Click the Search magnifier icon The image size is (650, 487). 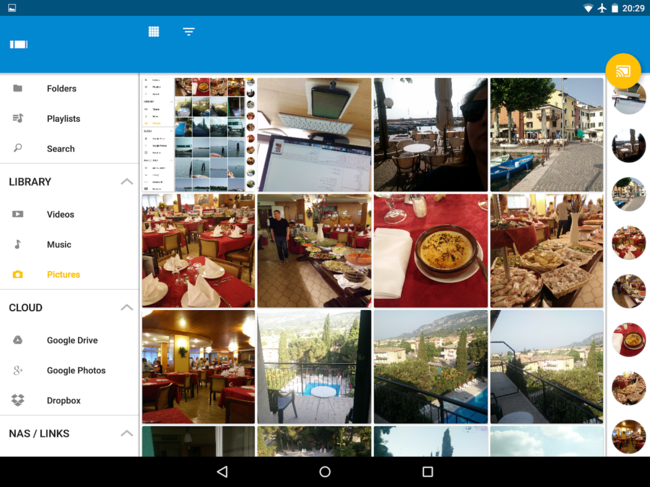coord(18,148)
